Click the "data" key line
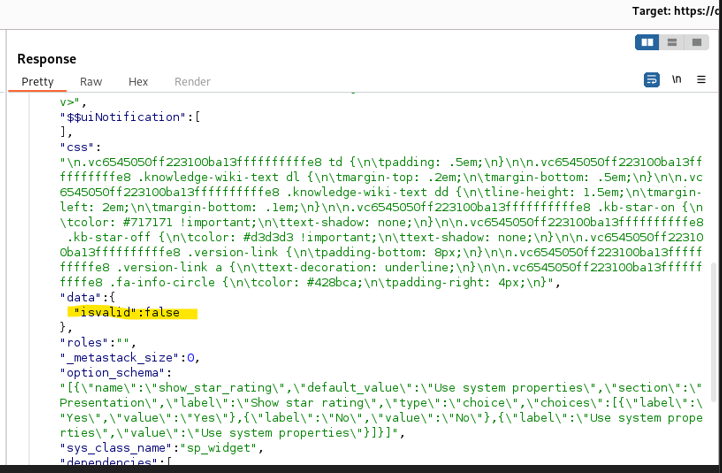722x473 pixels. pos(87,298)
